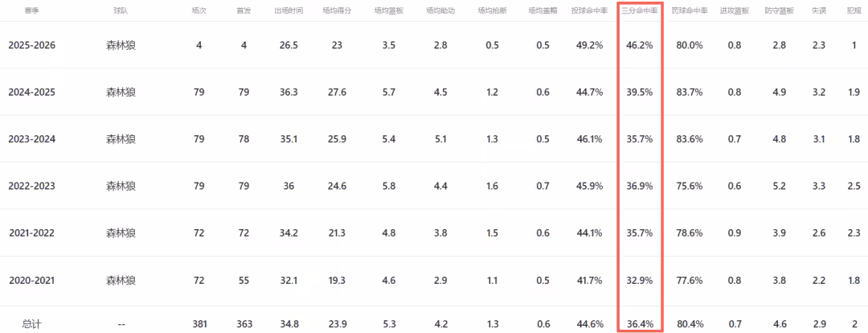
Task: Select the 2025-2026 season row label
Action: click(x=32, y=45)
